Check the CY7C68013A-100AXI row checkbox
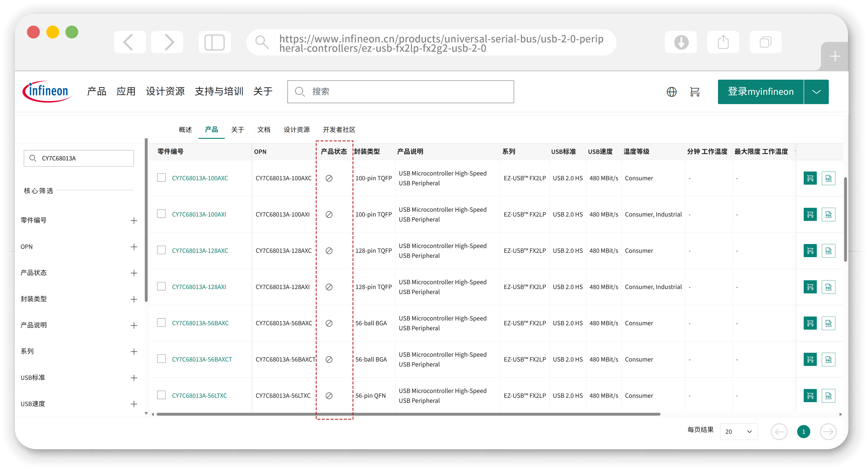 (161, 214)
